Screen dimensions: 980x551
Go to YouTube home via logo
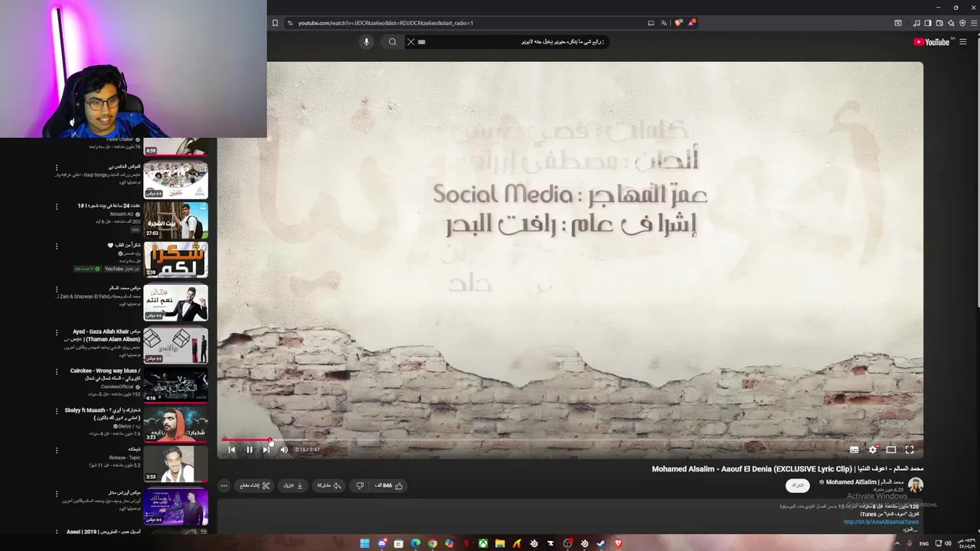[932, 42]
